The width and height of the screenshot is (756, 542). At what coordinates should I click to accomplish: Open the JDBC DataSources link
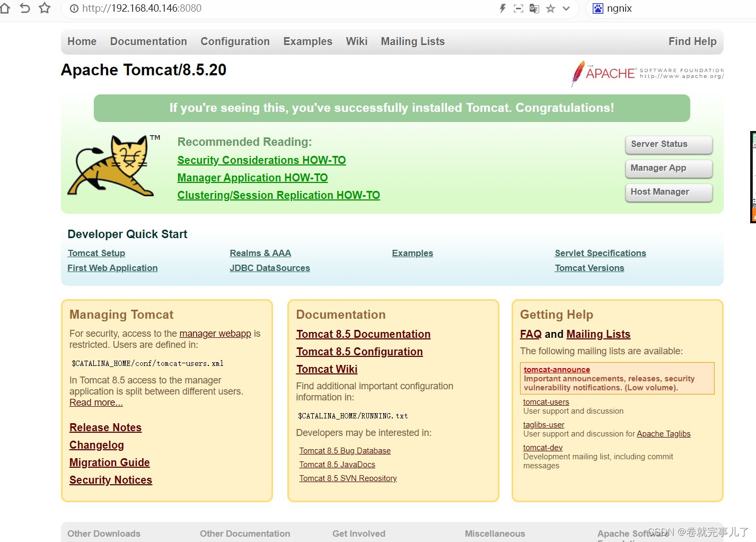(x=270, y=268)
